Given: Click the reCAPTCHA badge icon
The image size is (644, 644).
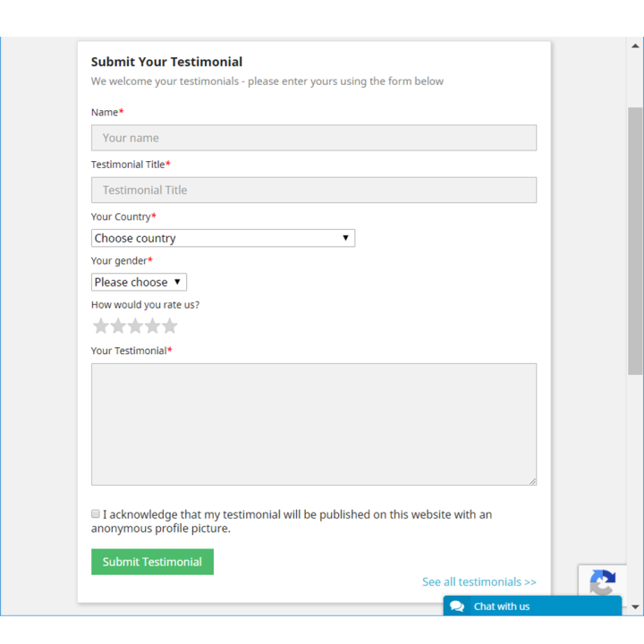Looking at the screenshot, I should [x=603, y=581].
